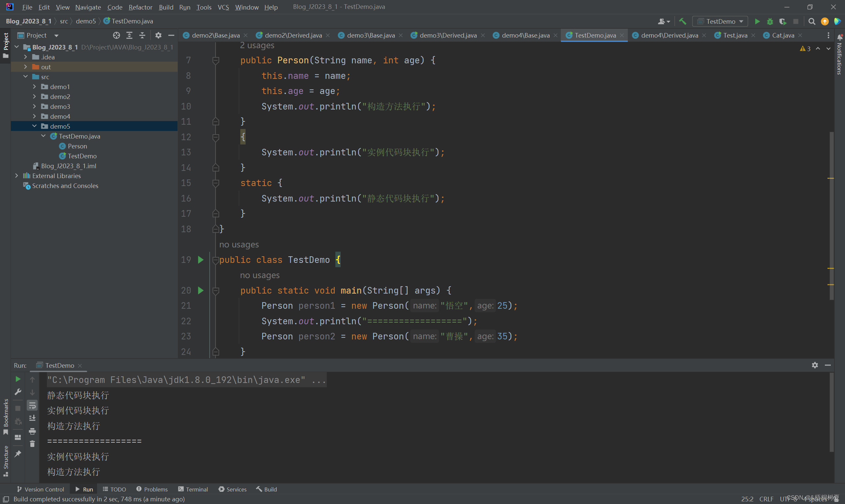Image resolution: width=845 pixels, height=504 pixels.
Task: Open the Refactor menu
Action: point(140,7)
